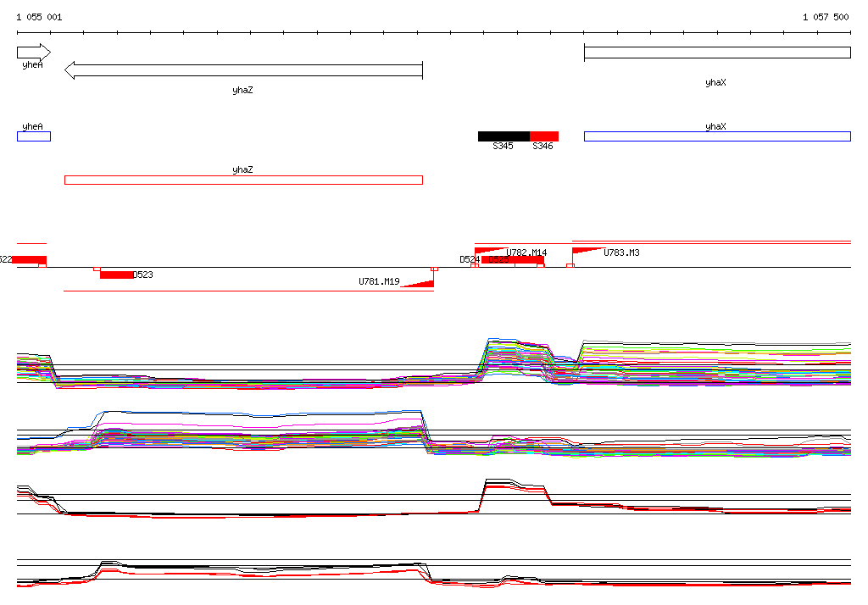Screen dimensions: 868x605
Task: Click the red D523 feature block
Action: (x=117, y=275)
